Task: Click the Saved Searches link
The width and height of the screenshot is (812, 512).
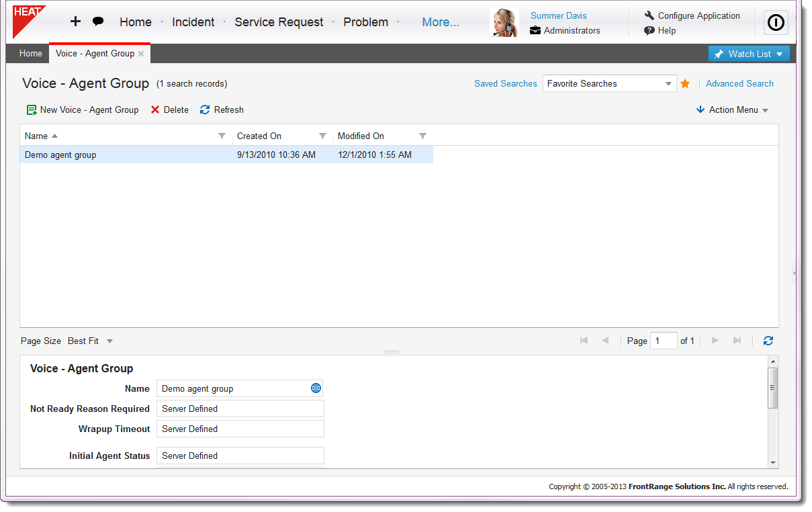Action: [505, 83]
